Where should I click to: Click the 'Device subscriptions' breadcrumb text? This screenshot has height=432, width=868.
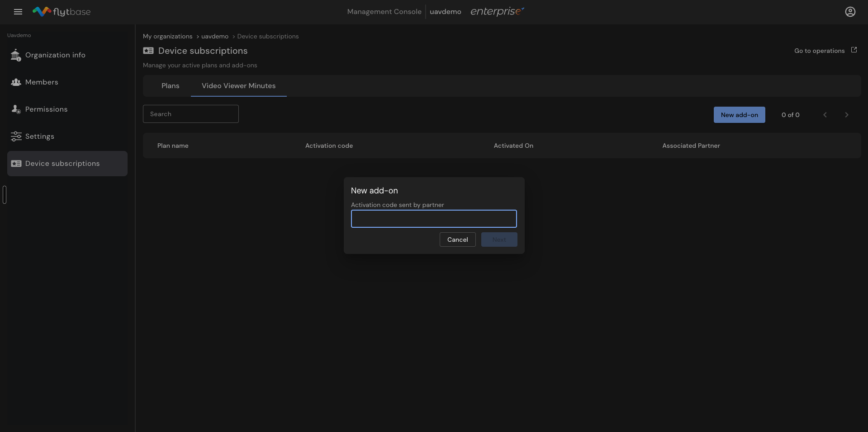point(268,36)
